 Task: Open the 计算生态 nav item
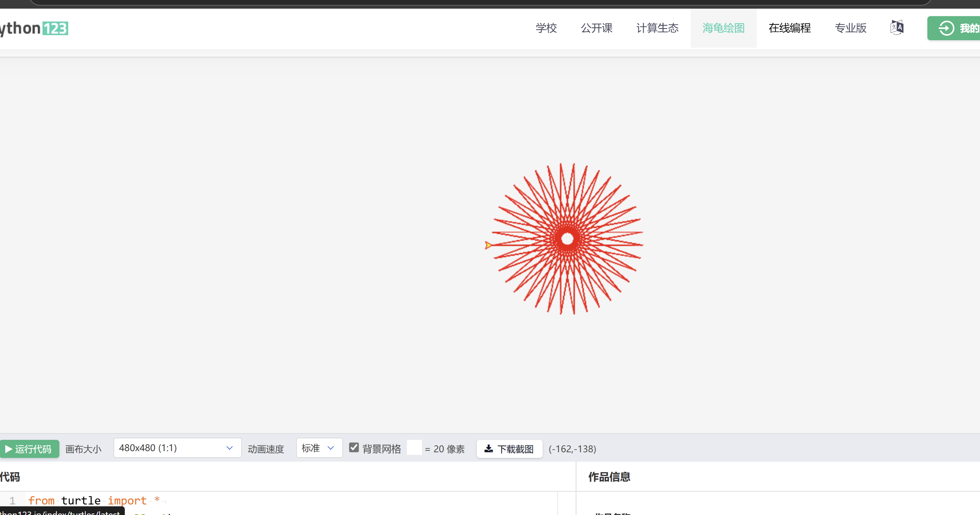pos(657,28)
